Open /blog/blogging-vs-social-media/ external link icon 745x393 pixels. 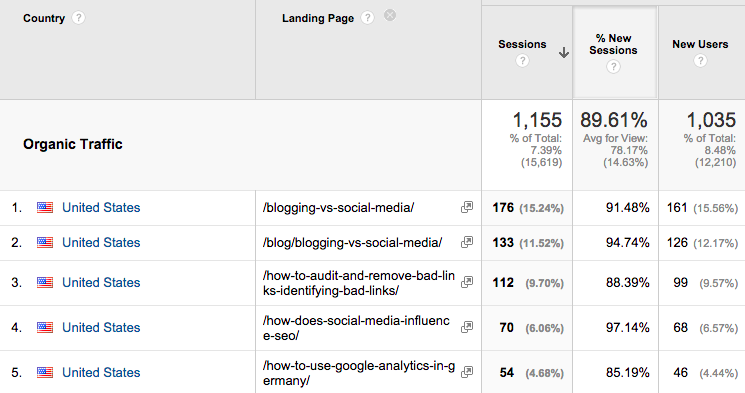point(467,242)
